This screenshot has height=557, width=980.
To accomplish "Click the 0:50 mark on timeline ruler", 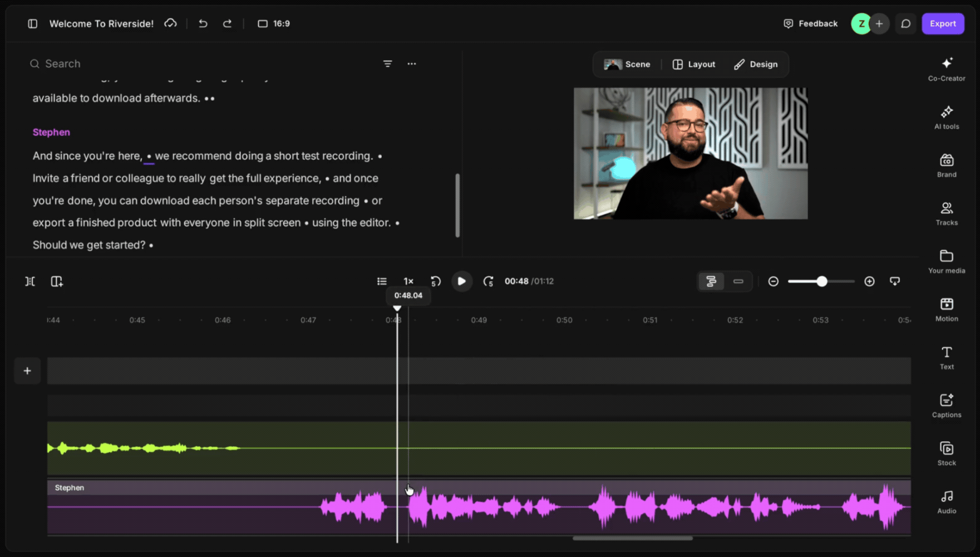I will 564,320.
